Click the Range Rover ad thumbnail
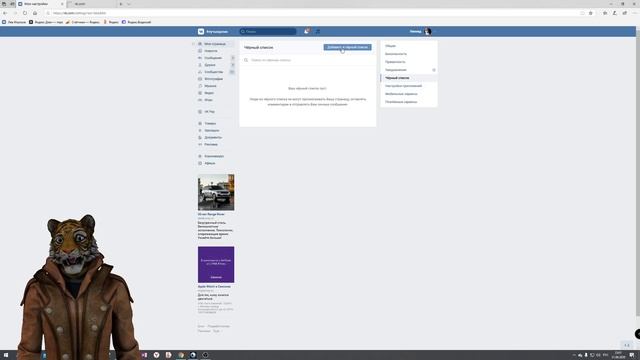This screenshot has height=360, width=640. (x=216, y=192)
